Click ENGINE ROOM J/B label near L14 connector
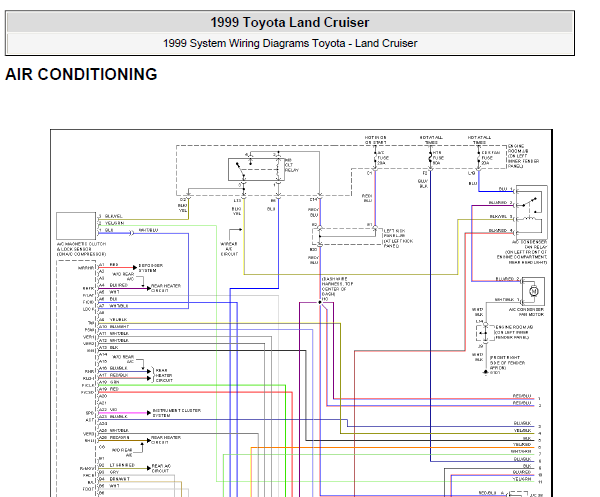The height and width of the screenshot is (497, 600). (514, 332)
